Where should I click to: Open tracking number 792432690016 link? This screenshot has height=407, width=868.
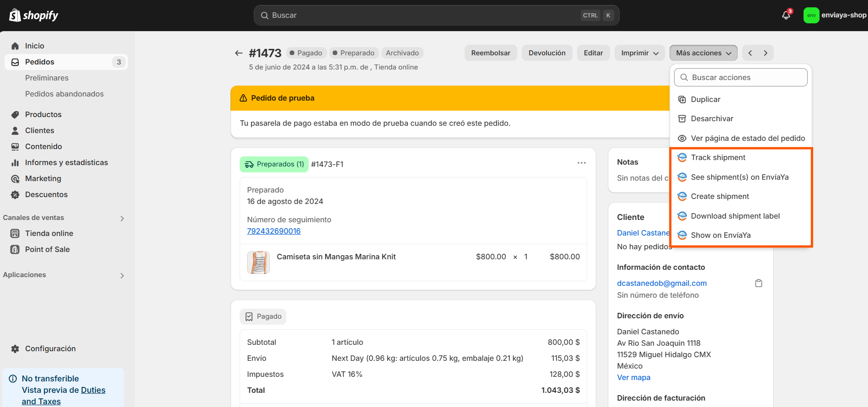[x=274, y=231]
